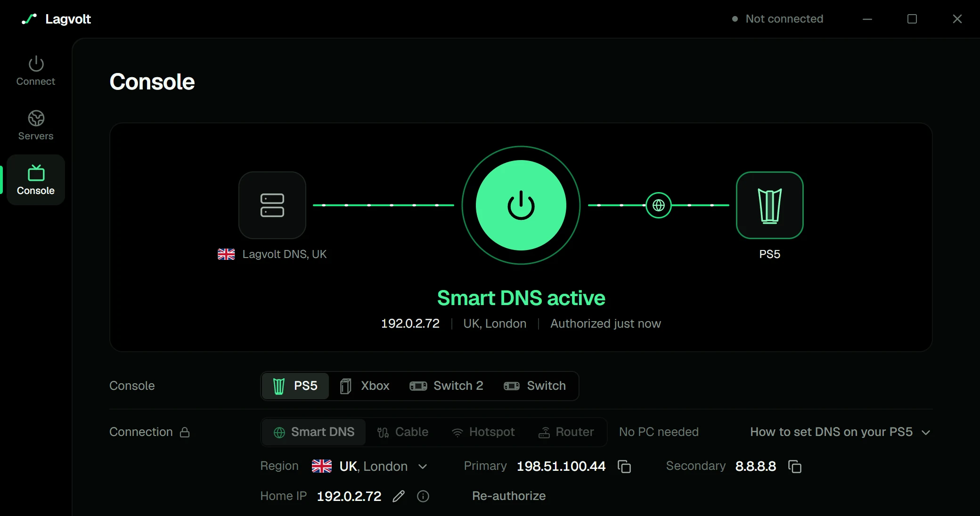Open the UK, London region dropdown
980x516 pixels.
coord(370,466)
